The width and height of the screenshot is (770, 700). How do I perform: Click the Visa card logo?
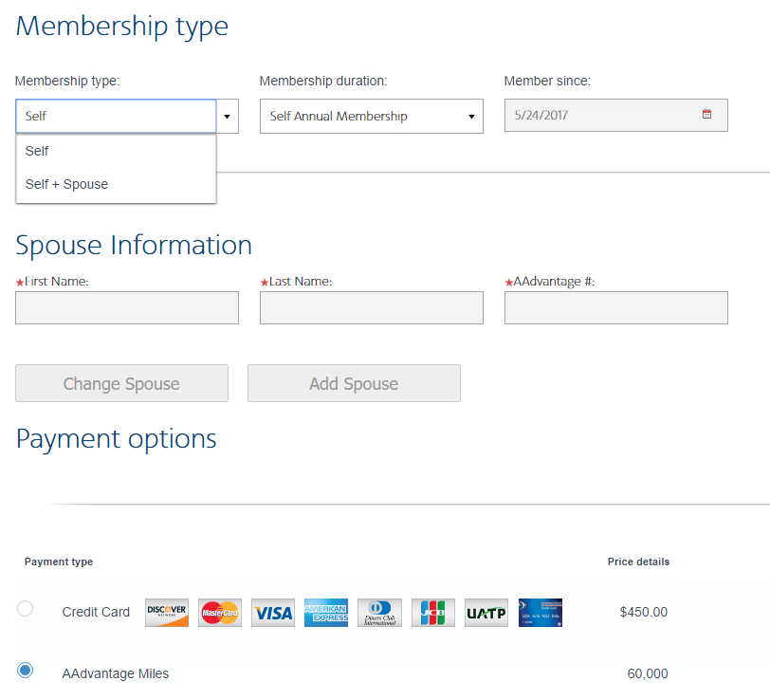click(x=273, y=613)
